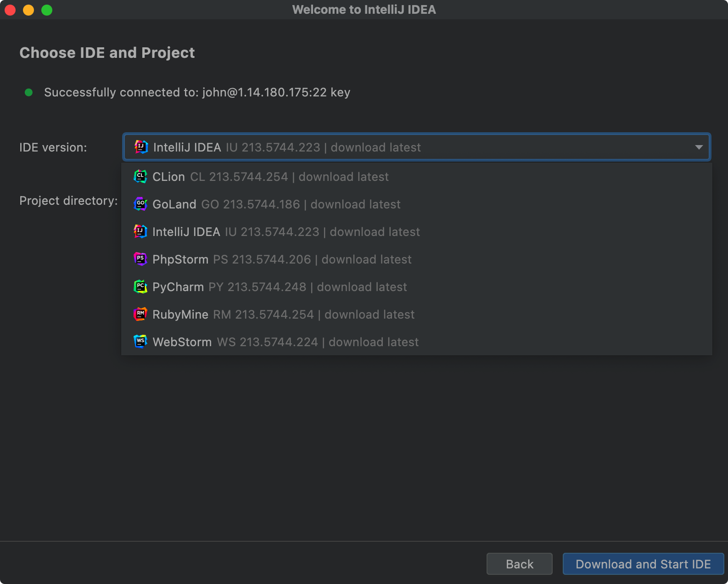Pick WebStorm WS 213.5744.224 option
728x584 pixels.
click(417, 342)
